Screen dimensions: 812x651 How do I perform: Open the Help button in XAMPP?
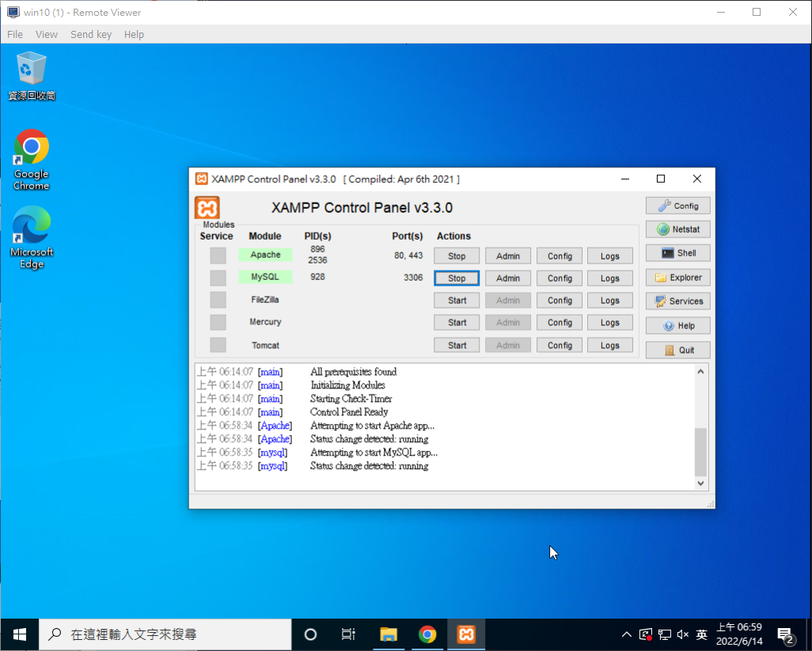pos(678,326)
